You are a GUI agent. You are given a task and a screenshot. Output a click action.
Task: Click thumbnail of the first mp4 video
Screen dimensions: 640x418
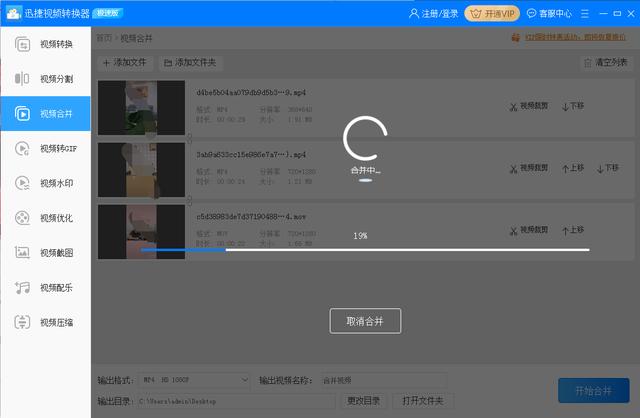click(142, 105)
